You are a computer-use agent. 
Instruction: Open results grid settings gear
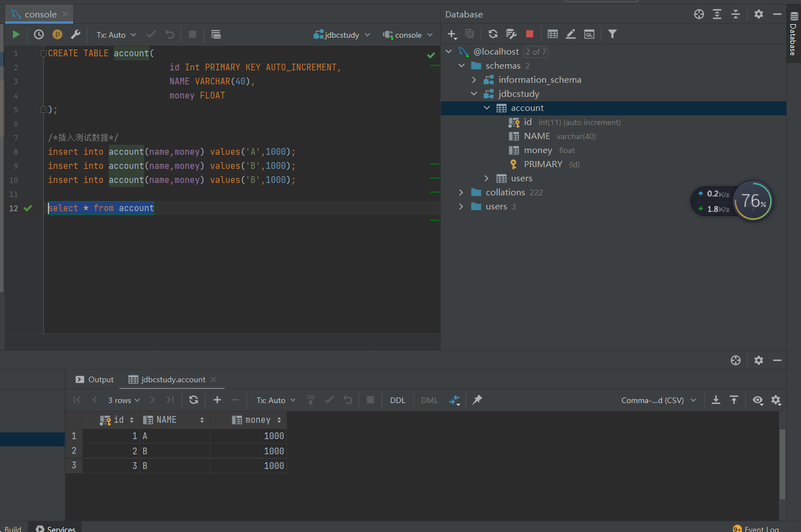[776, 400]
